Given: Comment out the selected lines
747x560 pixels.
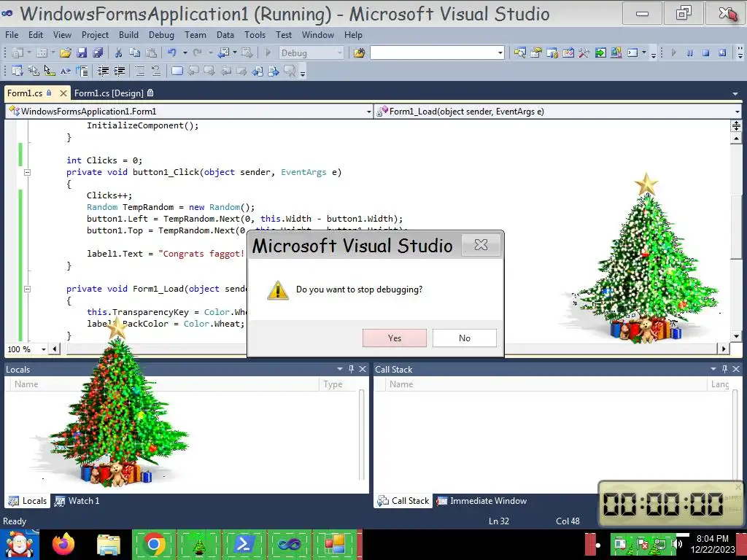Looking at the screenshot, I should coord(139,71).
